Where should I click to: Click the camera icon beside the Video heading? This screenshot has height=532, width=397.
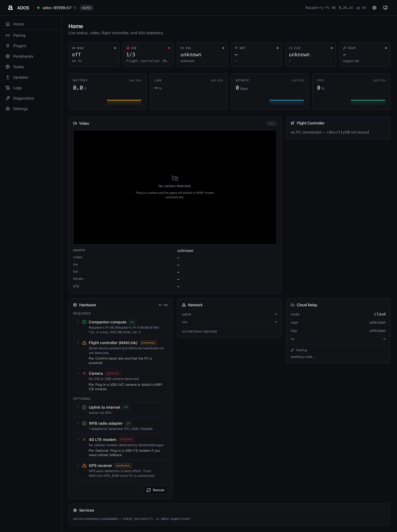[75, 123]
